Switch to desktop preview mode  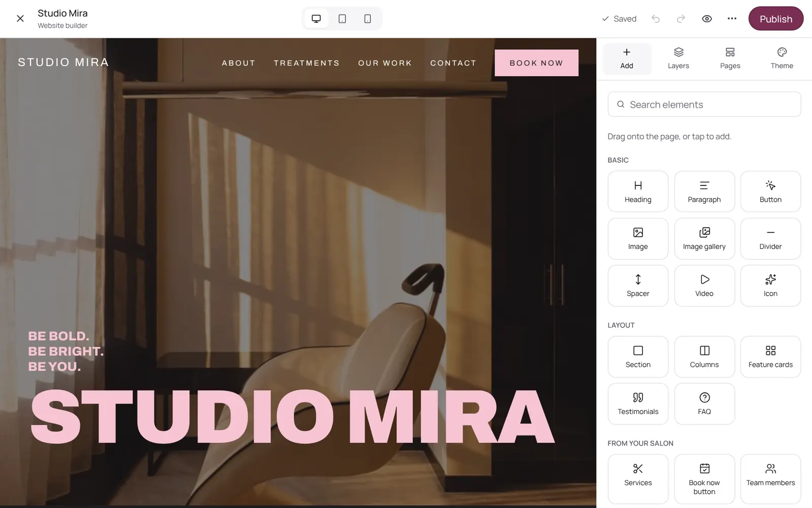pos(316,19)
